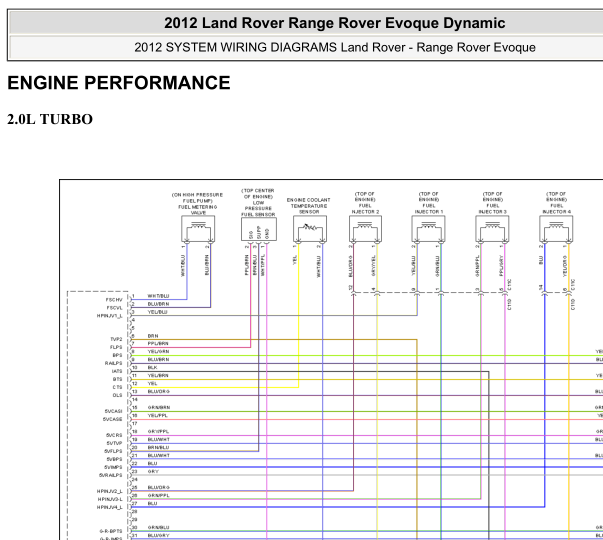Click the 'BRN/BLU' wire label at pin 20

(x=158, y=448)
